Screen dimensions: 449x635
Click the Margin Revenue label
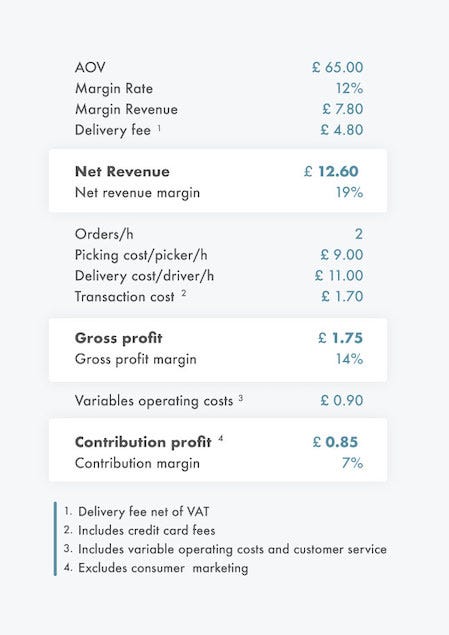[x=126, y=109]
